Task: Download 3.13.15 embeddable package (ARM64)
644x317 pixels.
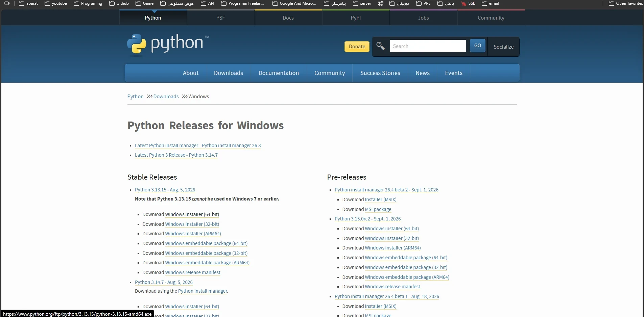Action: click(x=207, y=263)
